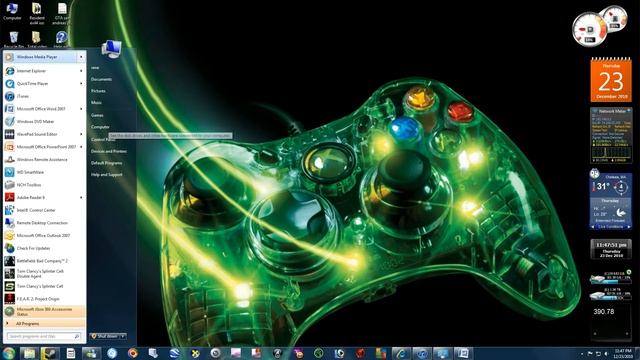This screenshot has height=360, width=640.
Task: Open Pictures from Start menu right pane
Action: (98, 91)
